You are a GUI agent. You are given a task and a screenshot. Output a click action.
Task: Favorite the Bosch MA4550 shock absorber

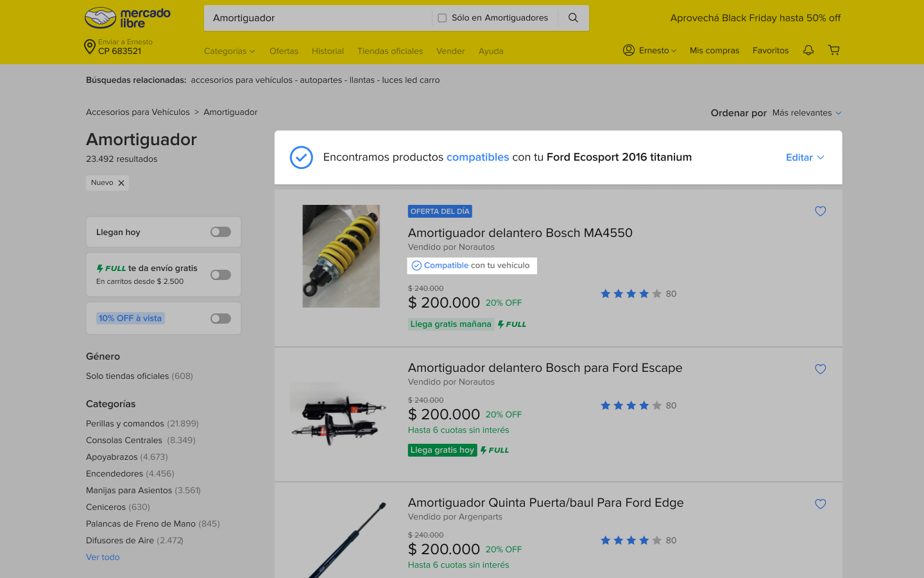click(x=820, y=211)
